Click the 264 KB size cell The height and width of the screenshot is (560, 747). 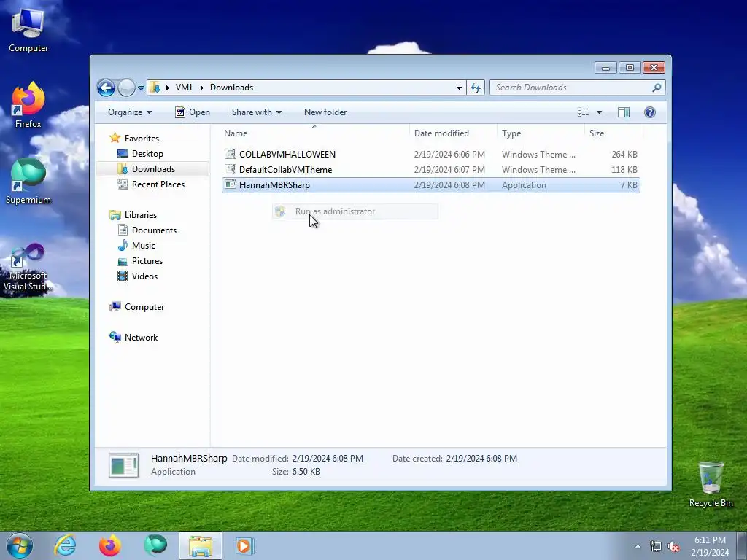[624, 155]
